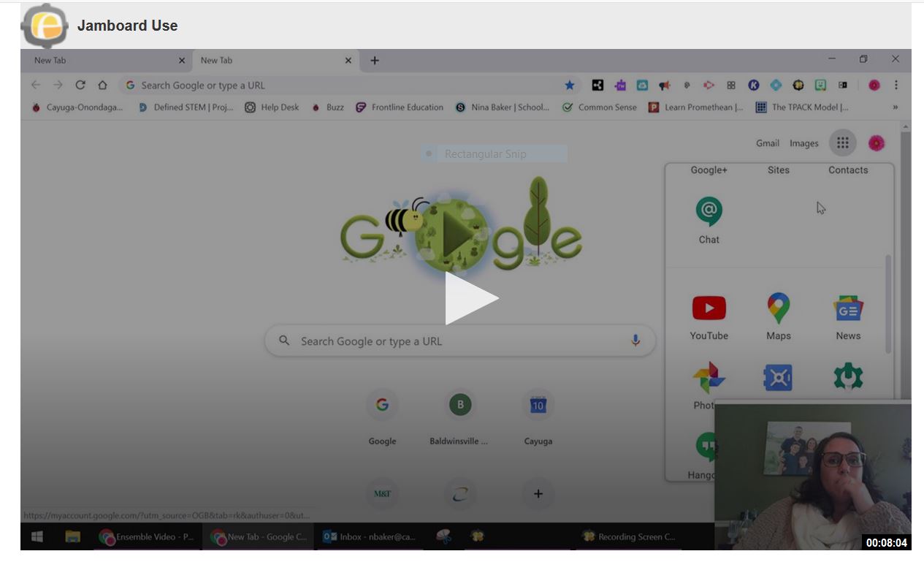Open News from the apps panel
The image size is (924, 562).
[848, 316]
